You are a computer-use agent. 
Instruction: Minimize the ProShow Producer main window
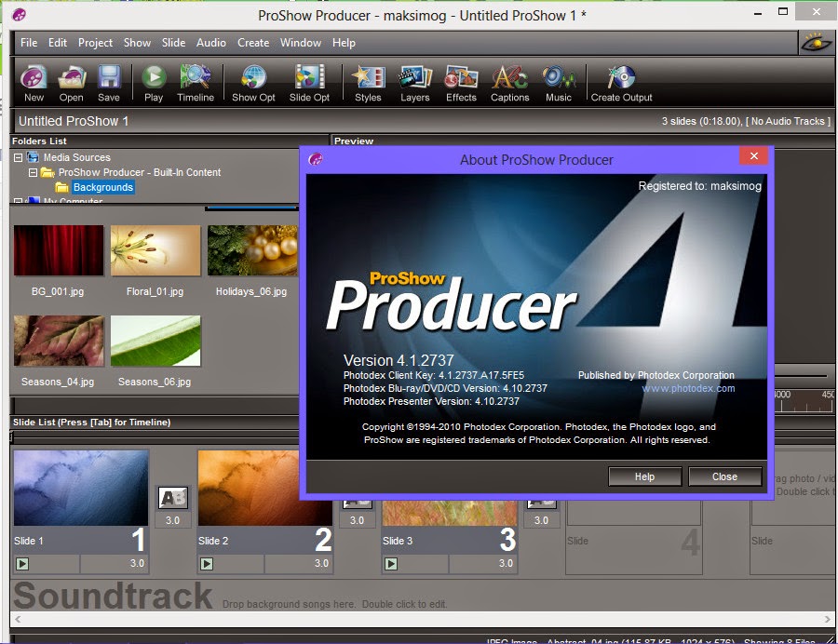click(758, 13)
